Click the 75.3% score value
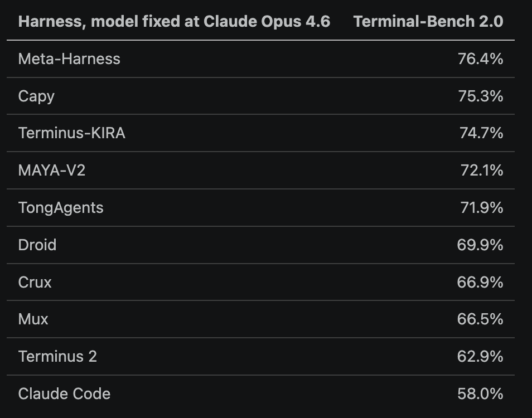This screenshot has width=532, height=418. click(481, 96)
